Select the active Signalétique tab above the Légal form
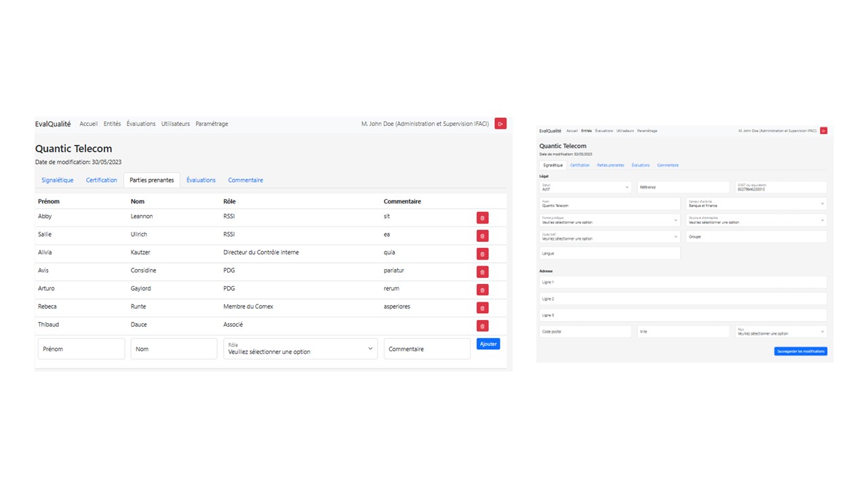The height and width of the screenshot is (488, 868). tap(553, 165)
